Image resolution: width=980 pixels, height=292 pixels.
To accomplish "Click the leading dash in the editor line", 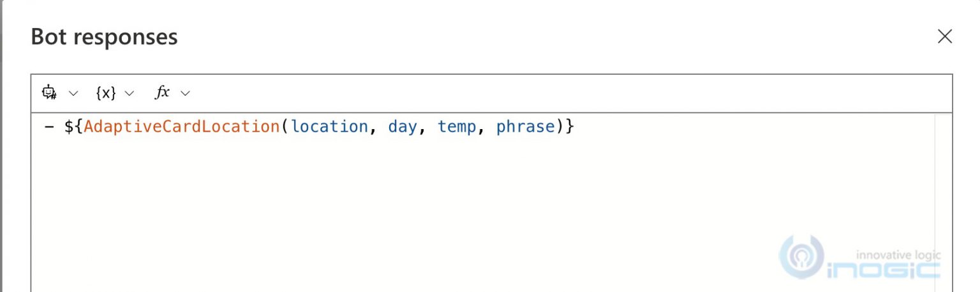I will click(49, 127).
